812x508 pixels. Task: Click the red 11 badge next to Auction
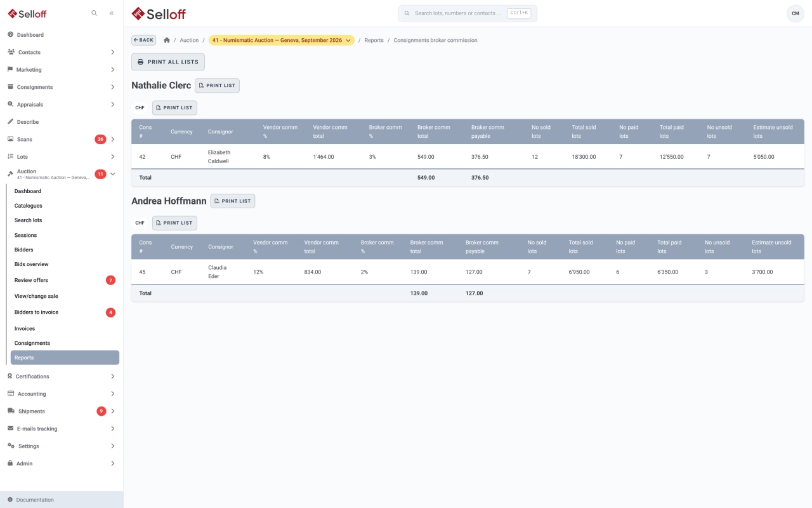pyautogui.click(x=100, y=174)
